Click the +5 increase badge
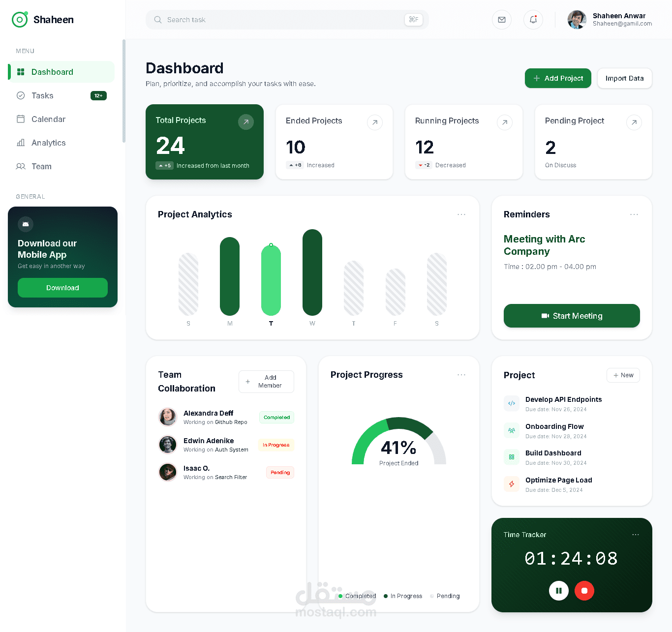Viewport: 672px width, 632px height. (164, 166)
